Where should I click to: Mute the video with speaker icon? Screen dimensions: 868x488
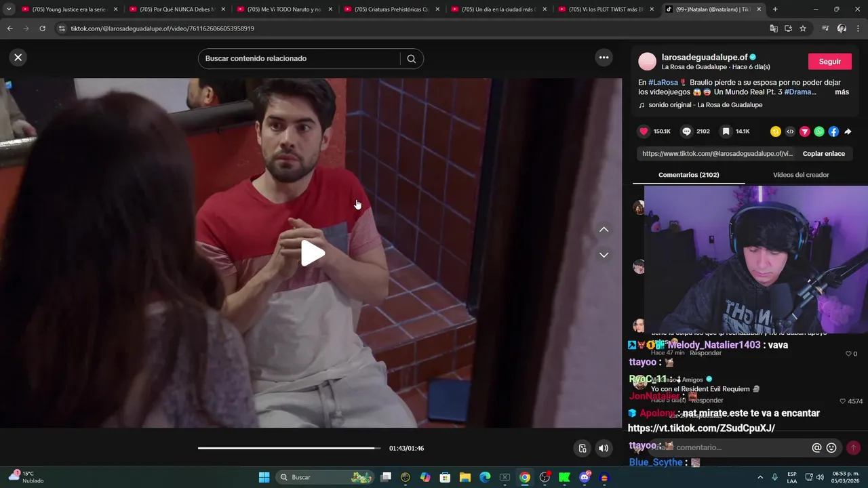tap(603, 448)
